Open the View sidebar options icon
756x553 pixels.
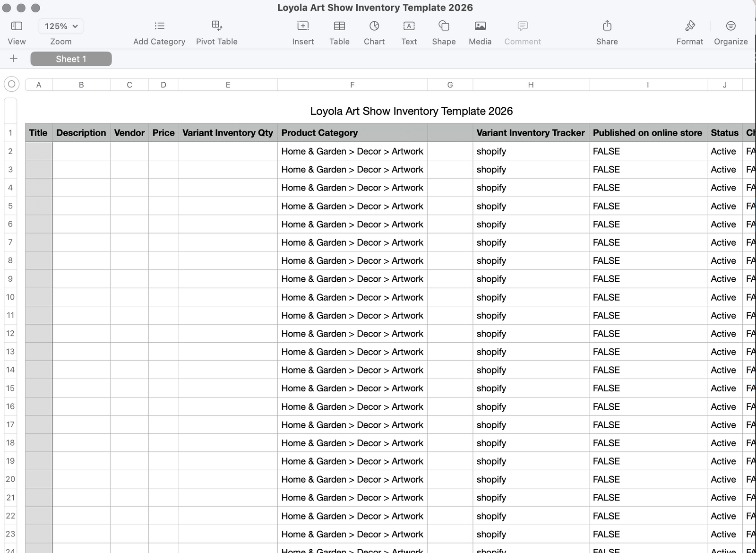point(17,26)
